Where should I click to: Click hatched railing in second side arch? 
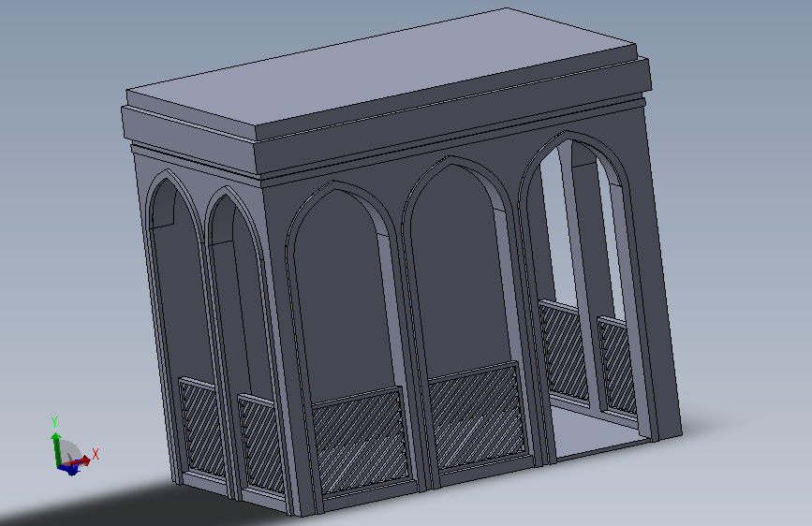pos(261,446)
